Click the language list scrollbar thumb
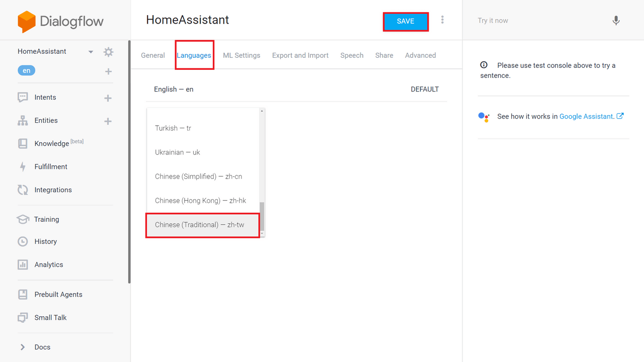This screenshot has height=362, width=644. coord(262,216)
